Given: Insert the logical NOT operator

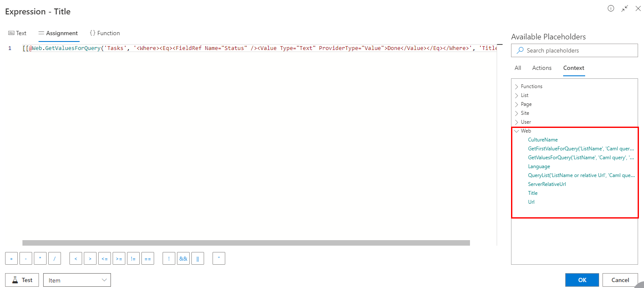Looking at the screenshot, I should 169,258.
